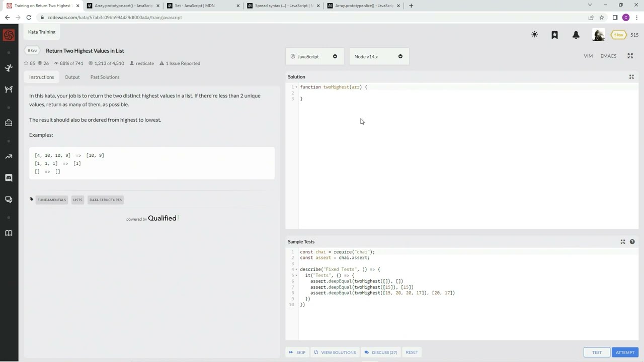Select the Kata Training header tab
The image size is (644, 362).
pos(42,32)
